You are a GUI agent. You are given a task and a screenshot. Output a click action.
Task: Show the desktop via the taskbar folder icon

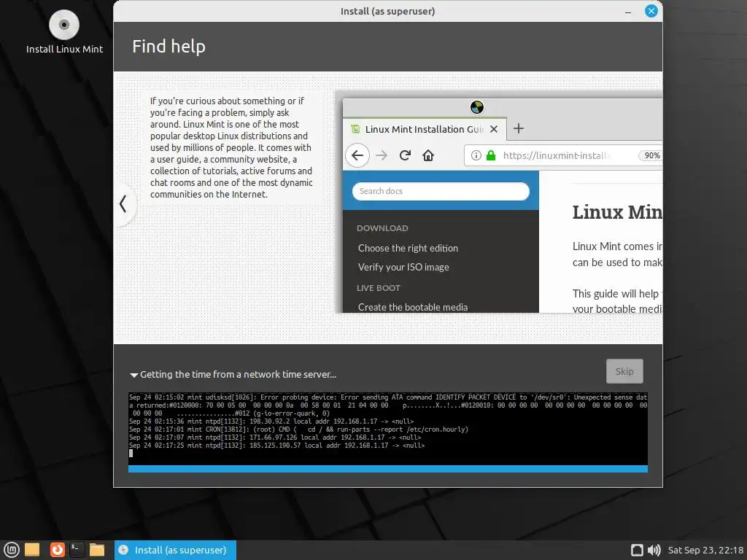(32, 550)
